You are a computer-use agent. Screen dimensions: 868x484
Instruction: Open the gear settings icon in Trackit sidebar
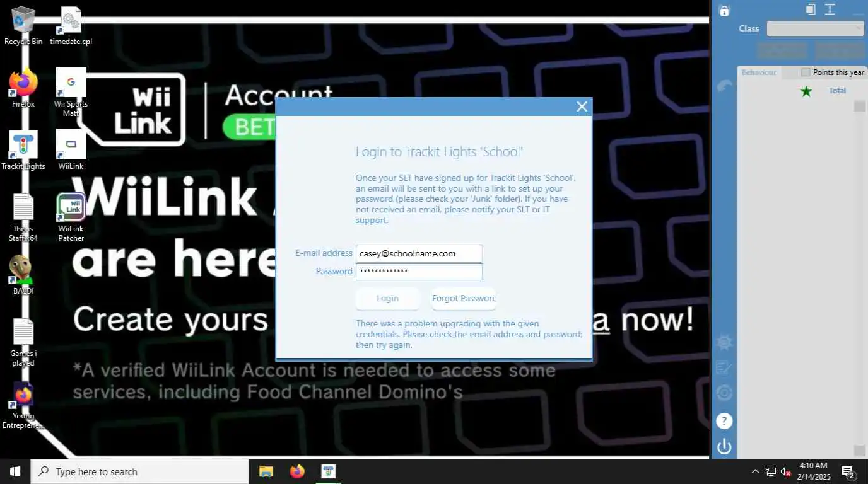[x=724, y=342]
